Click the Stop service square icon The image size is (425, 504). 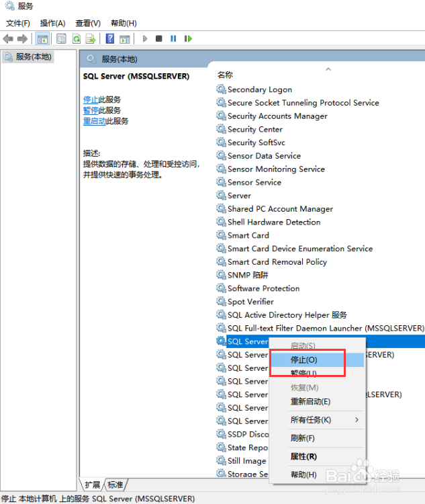(x=158, y=38)
